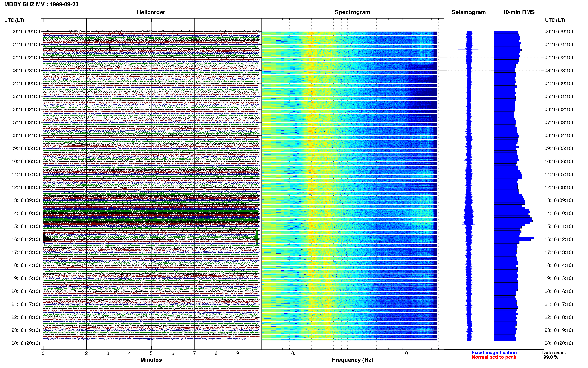
Task: Click left time label '08:10 (04:10)'
Action: pos(26,135)
